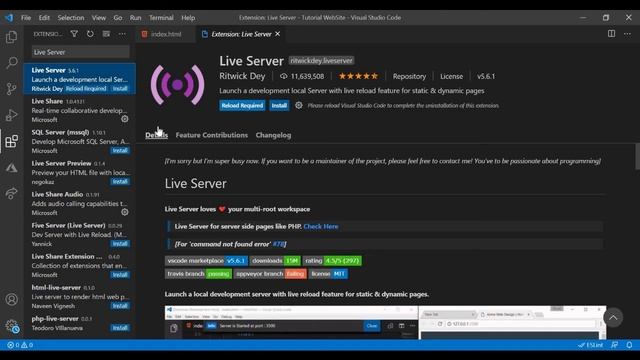Viewport: 640px width, 360px height.
Task: Click the errors and warnings status indicator
Action: [x=20, y=345]
